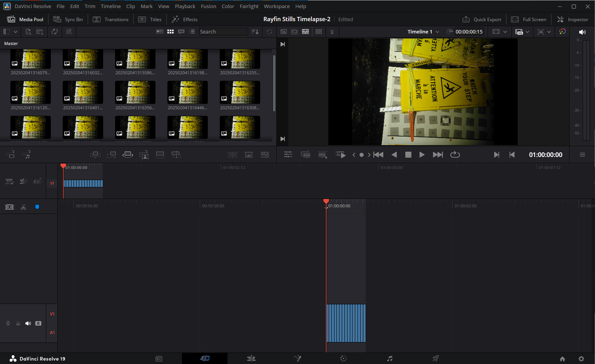Open the Fusion menu
This screenshot has height=364, width=595.
tap(208, 6)
